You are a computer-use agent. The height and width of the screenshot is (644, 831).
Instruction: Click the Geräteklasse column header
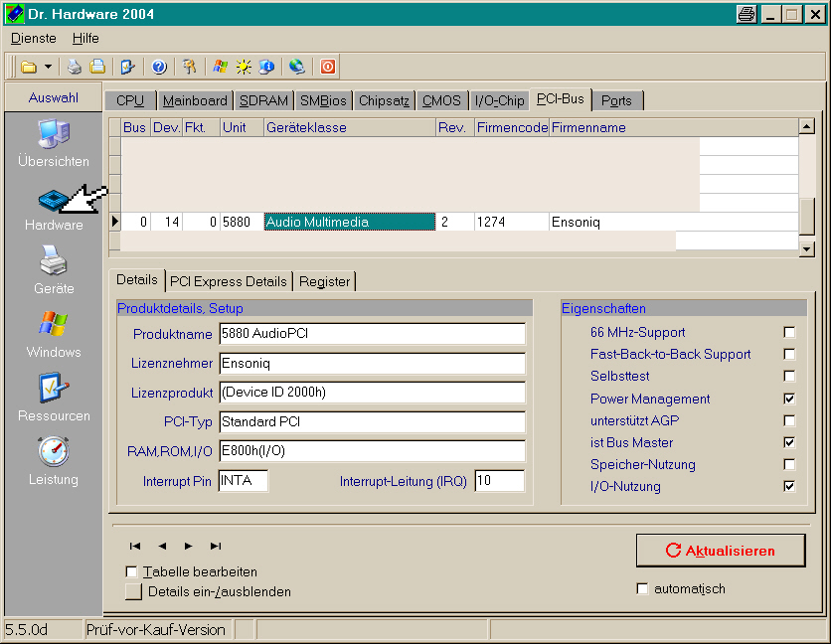point(350,128)
